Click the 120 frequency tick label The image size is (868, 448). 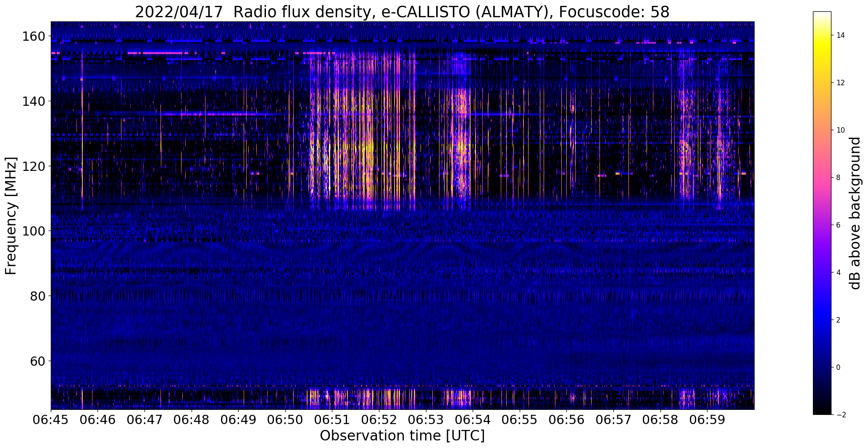click(34, 166)
